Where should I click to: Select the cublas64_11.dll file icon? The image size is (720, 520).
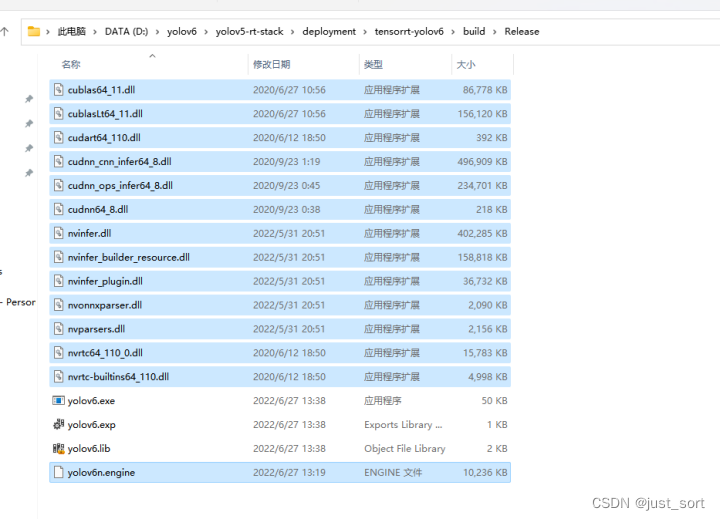point(58,90)
